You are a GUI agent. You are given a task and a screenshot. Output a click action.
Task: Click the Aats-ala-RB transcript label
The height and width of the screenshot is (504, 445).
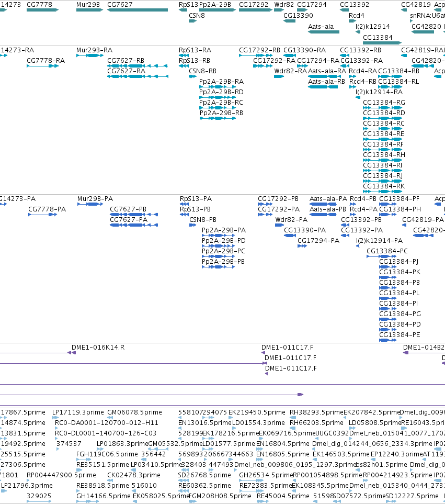(326, 81)
